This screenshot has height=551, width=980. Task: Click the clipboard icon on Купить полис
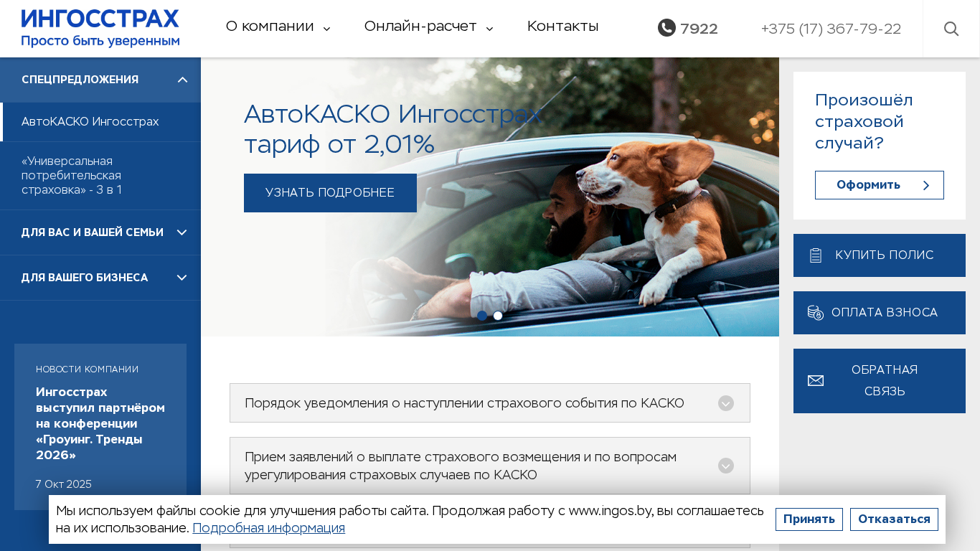816,255
